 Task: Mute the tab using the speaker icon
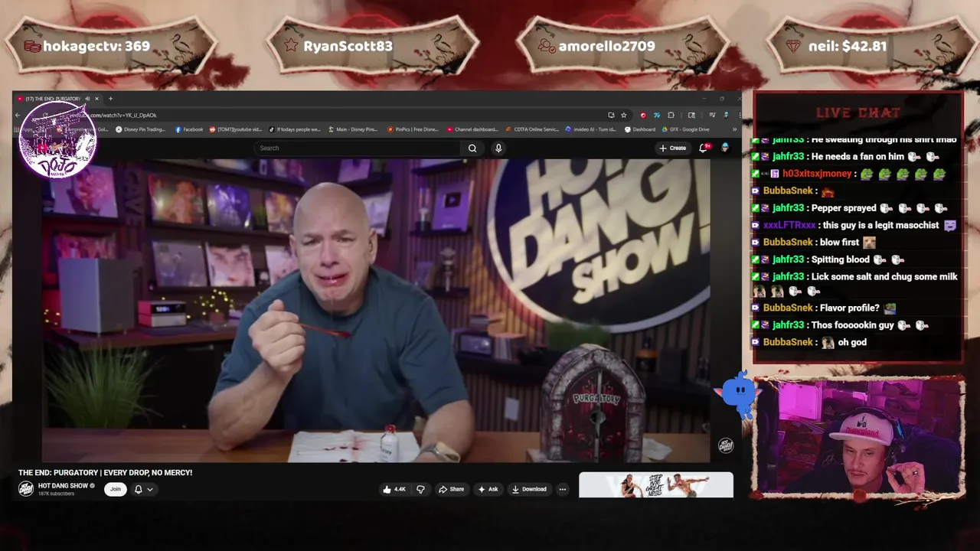pyautogui.click(x=87, y=99)
